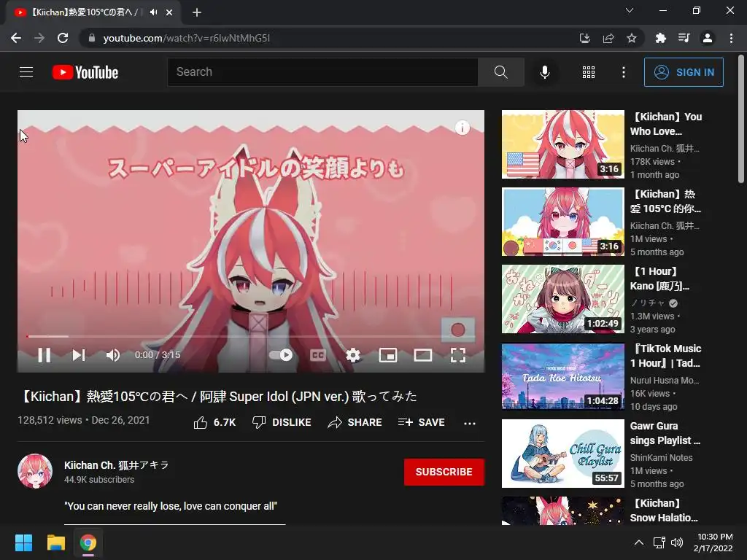Save the video to a playlist
The image size is (747, 560).
coord(421,422)
